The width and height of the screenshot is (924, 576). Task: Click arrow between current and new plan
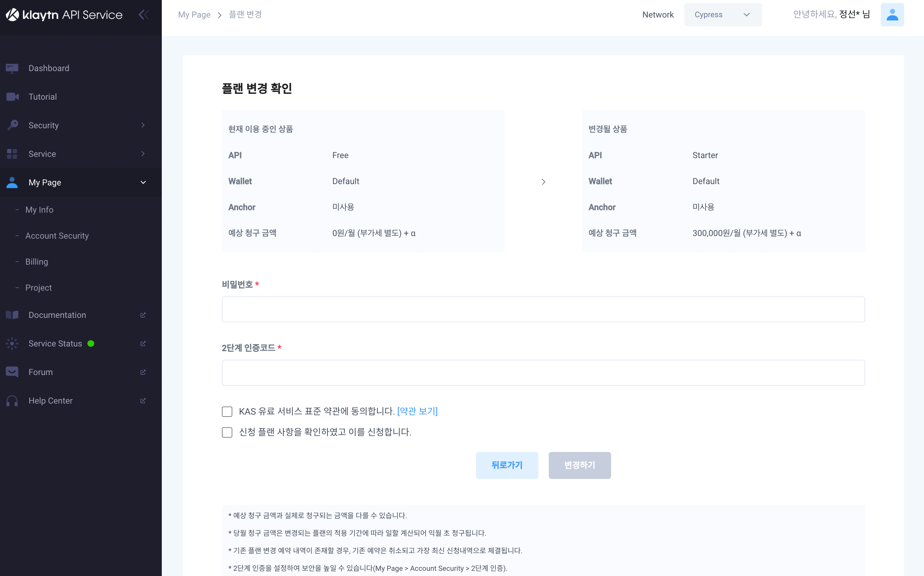tap(544, 182)
